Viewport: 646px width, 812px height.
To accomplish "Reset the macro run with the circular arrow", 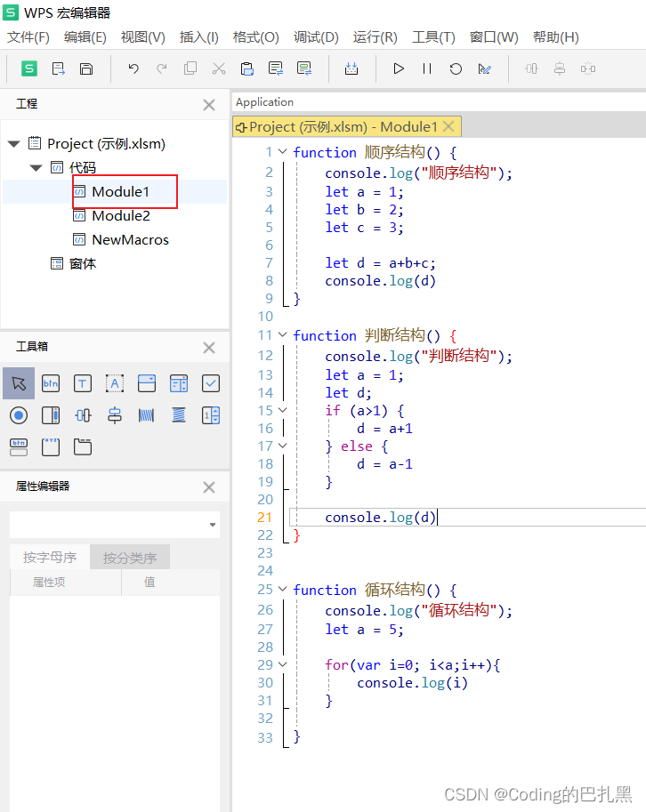I will click(x=456, y=68).
